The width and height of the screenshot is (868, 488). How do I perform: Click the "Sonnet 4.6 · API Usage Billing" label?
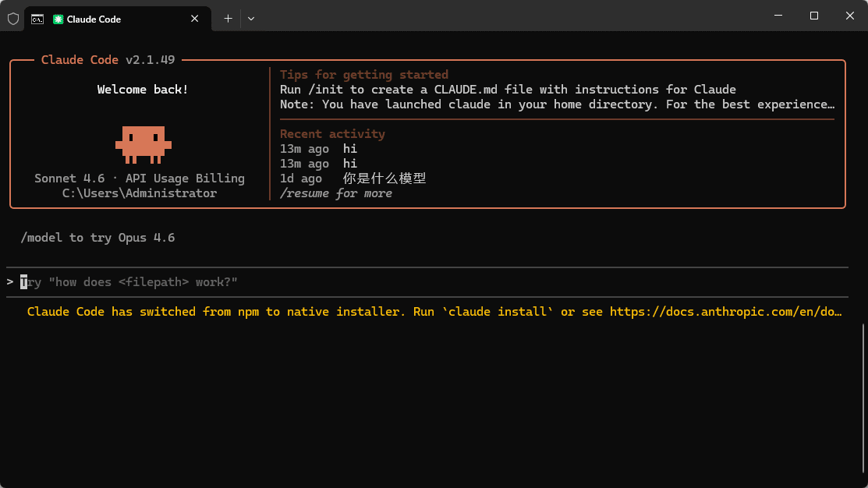click(x=140, y=179)
